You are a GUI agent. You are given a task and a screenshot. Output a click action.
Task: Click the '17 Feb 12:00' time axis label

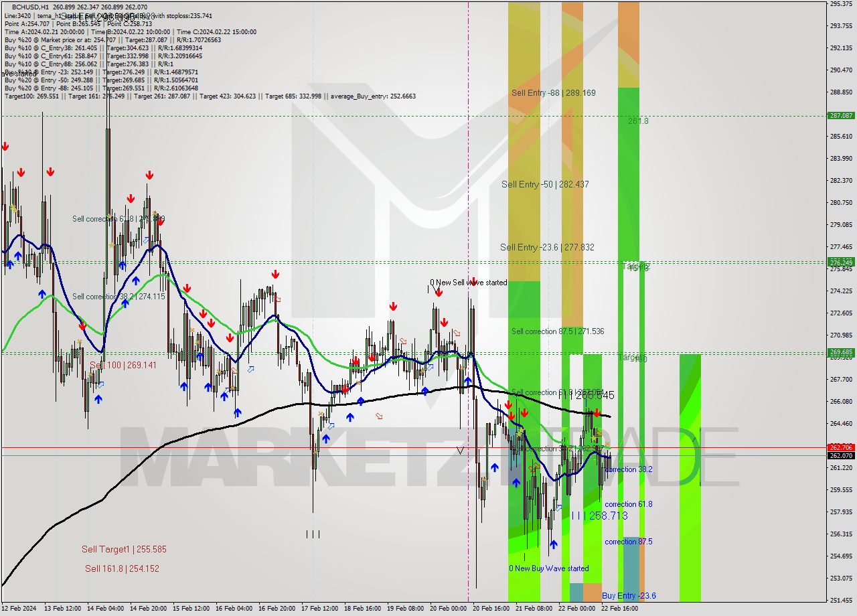[x=319, y=609]
